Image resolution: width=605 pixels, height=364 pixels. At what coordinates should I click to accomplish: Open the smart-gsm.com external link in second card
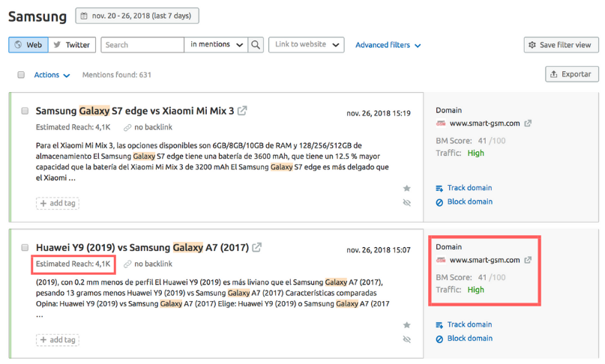528,260
